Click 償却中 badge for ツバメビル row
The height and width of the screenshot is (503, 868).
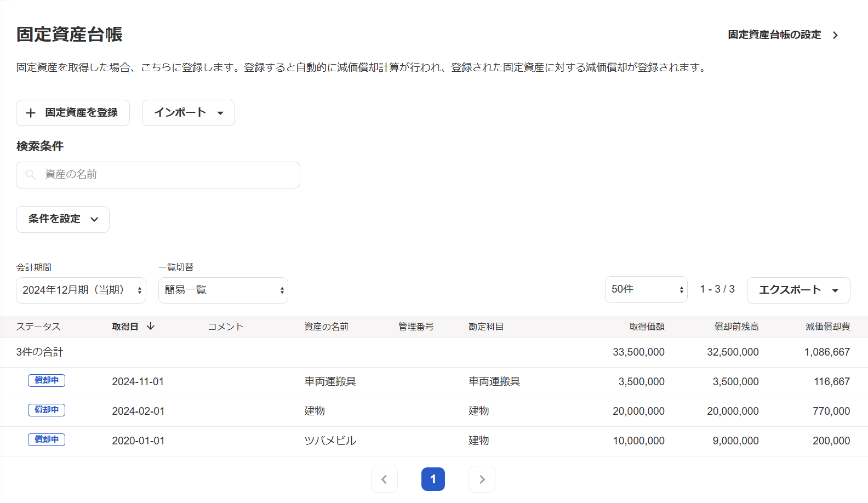pyautogui.click(x=47, y=440)
